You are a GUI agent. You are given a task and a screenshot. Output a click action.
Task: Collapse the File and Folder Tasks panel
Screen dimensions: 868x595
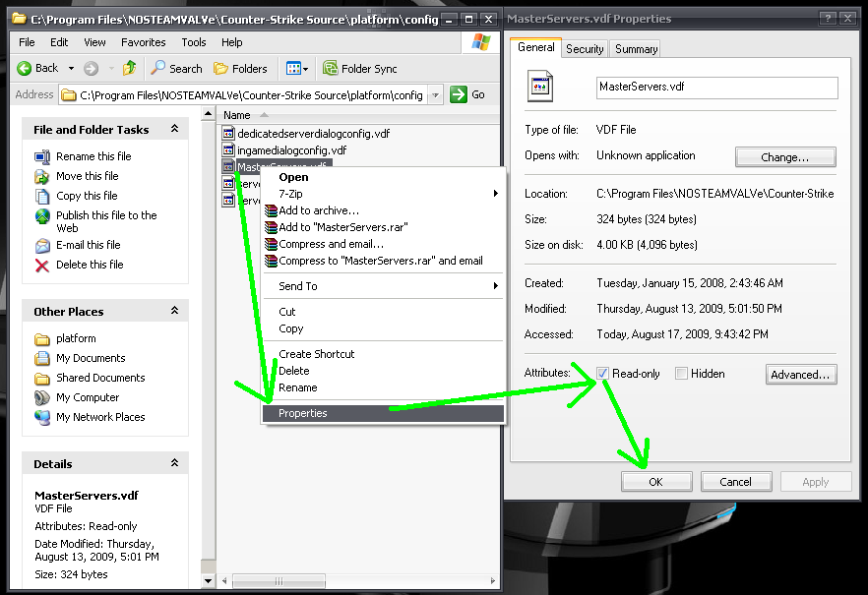(174, 129)
